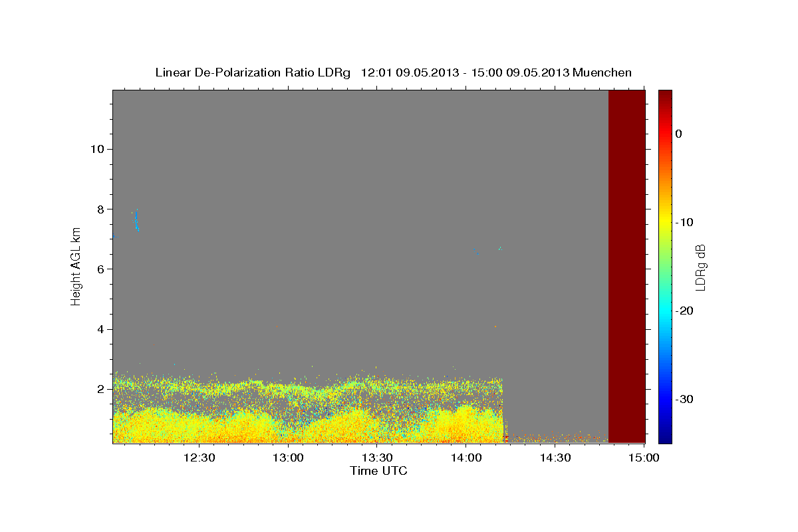The width and height of the screenshot is (798, 532).
Task: Click the blue echo streak near 8 km
Action: (x=136, y=219)
